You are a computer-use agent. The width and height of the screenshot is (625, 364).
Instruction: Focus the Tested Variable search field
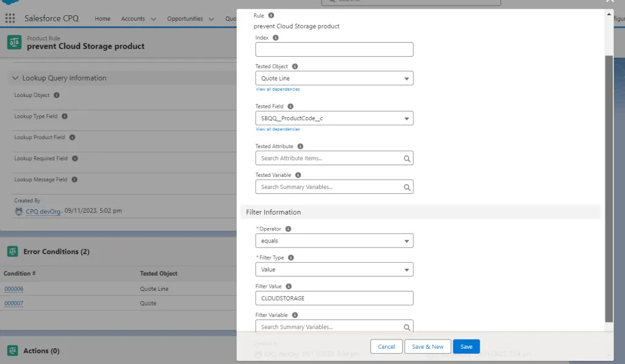click(334, 187)
